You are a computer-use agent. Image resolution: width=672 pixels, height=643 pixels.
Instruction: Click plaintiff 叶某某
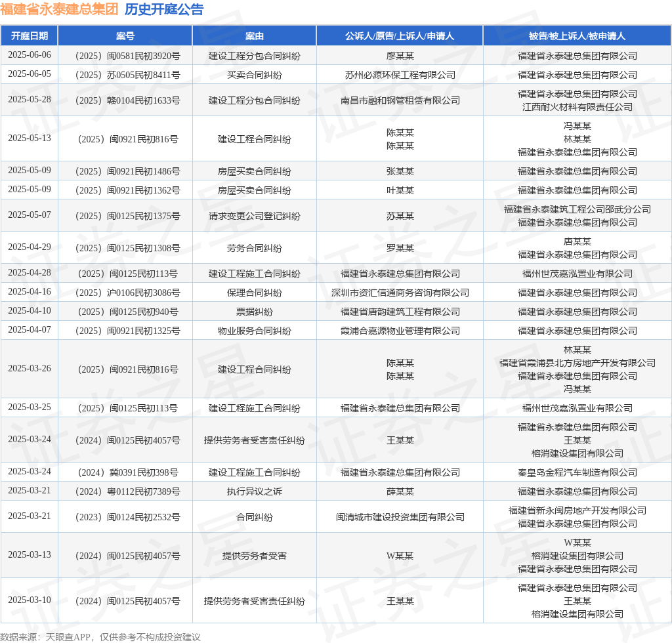click(x=400, y=190)
